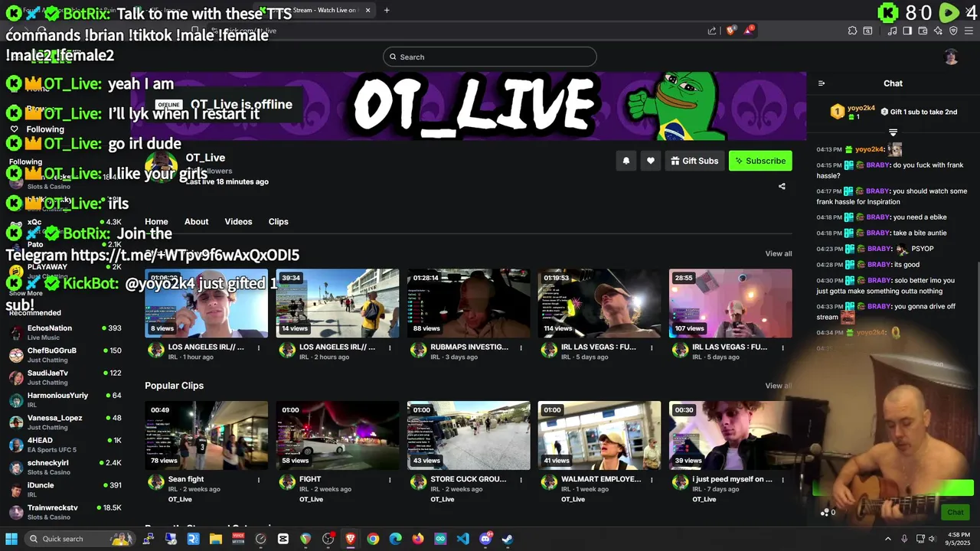Image resolution: width=980 pixels, height=551 pixels.
Task: Expand the chat leaderboard arrow under yoyo2k4
Action: pyautogui.click(x=893, y=132)
